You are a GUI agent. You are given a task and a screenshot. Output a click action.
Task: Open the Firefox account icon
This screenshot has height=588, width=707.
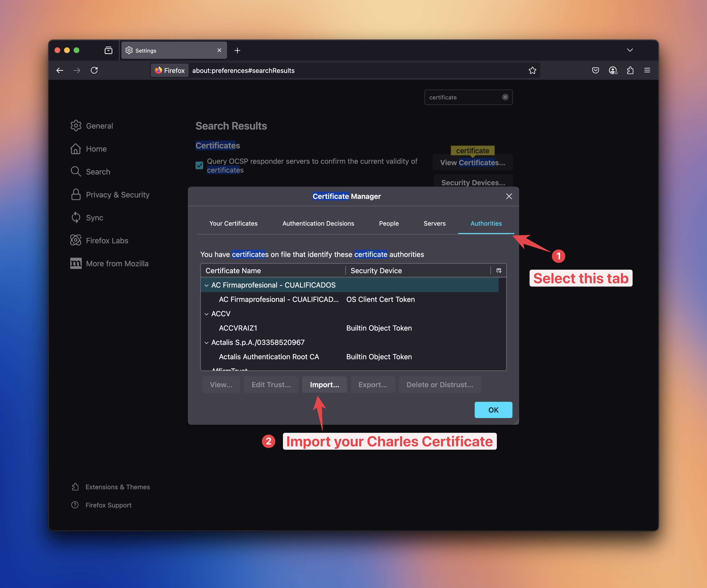tap(613, 70)
